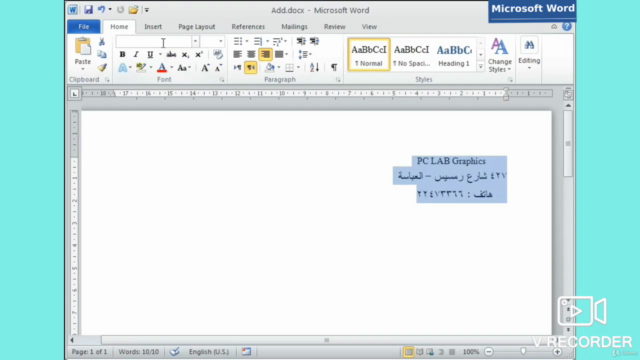Click the text highlight color button
This screenshot has height=360, width=640.
coord(141,68)
